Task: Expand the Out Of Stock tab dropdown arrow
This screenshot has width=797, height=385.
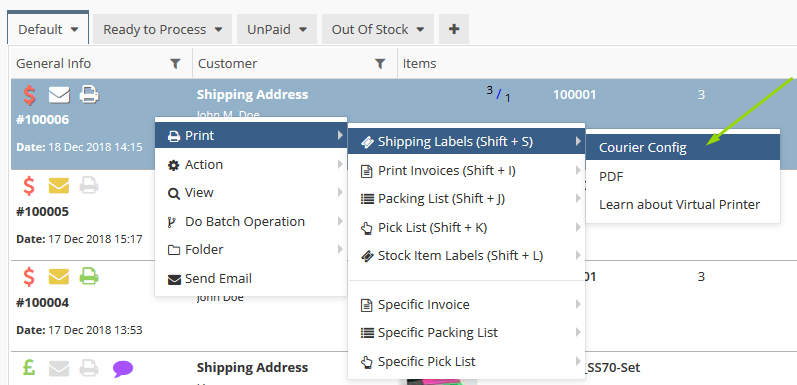Action: [x=420, y=29]
